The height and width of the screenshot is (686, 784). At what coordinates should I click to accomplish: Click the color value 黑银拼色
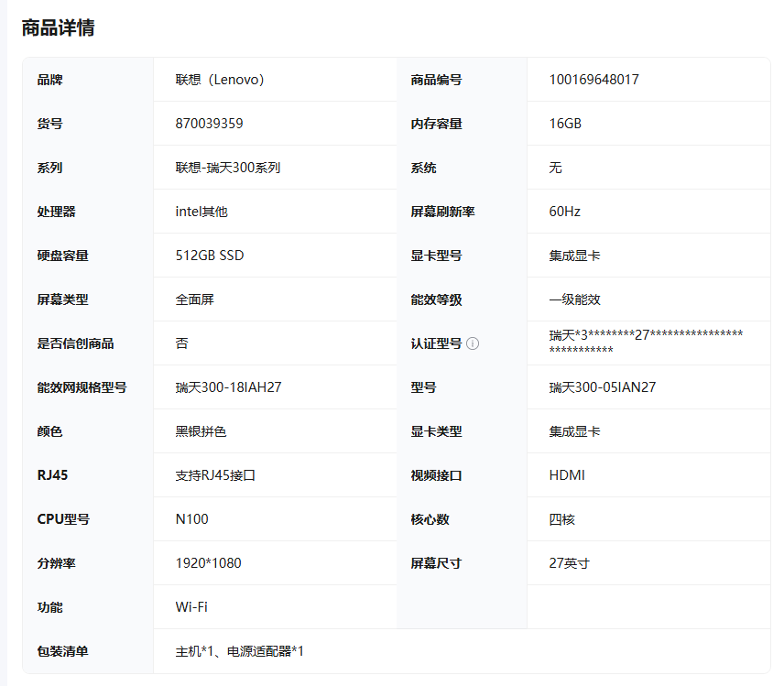pyautogui.click(x=201, y=432)
